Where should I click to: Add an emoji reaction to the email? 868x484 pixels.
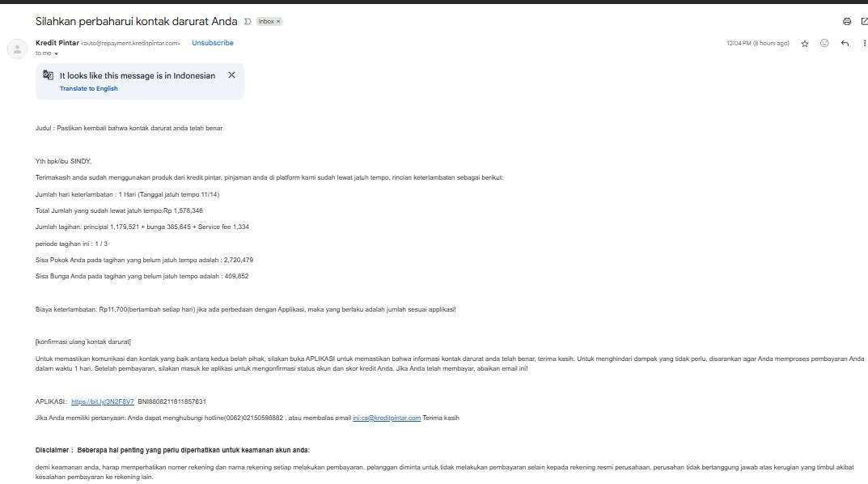pyautogui.click(x=824, y=44)
